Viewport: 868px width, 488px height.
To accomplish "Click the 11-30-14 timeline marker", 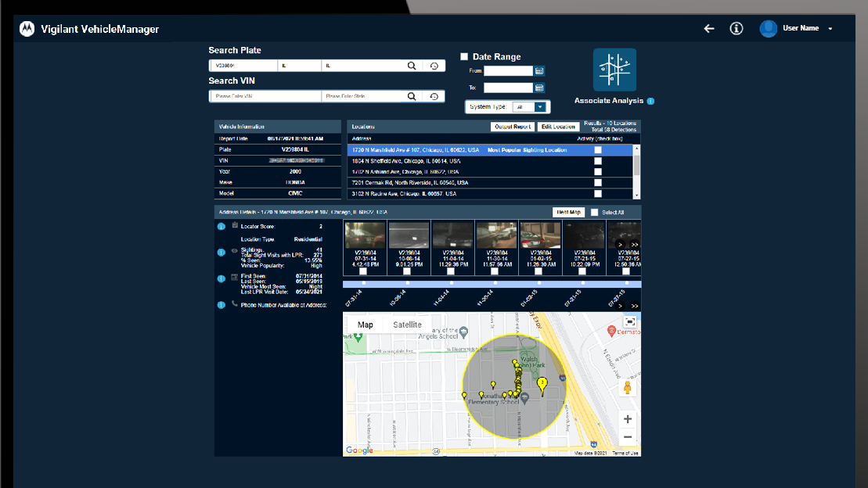I will [495, 283].
